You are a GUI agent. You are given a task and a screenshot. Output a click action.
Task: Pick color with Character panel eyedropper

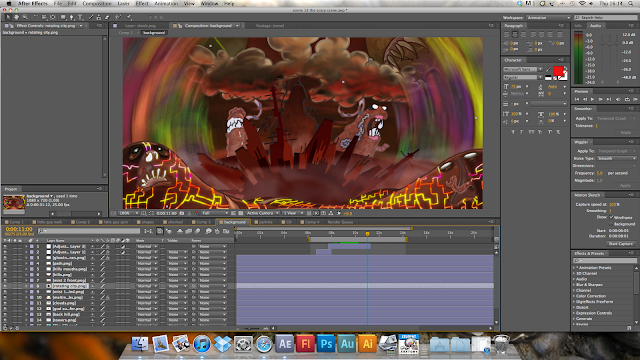pyautogui.click(x=549, y=70)
